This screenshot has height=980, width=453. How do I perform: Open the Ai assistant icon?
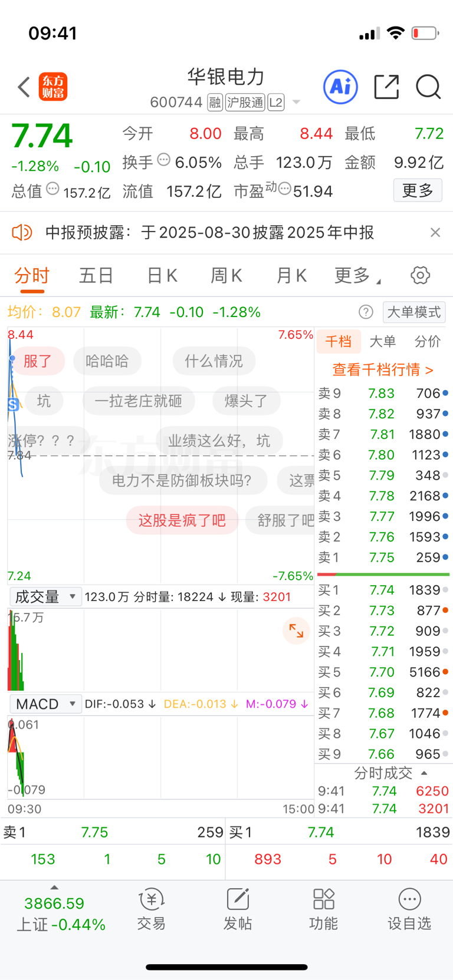tap(341, 87)
